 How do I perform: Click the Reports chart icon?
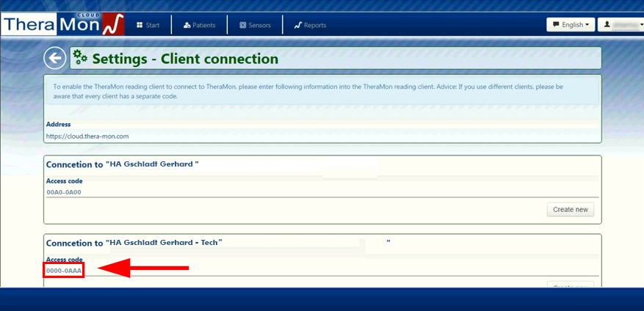click(x=298, y=26)
